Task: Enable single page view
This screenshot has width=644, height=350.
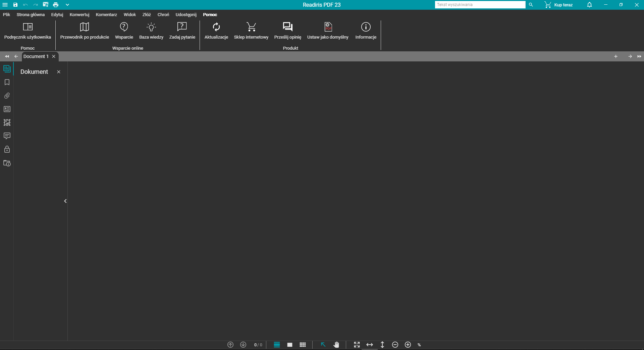Action: (290, 345)
